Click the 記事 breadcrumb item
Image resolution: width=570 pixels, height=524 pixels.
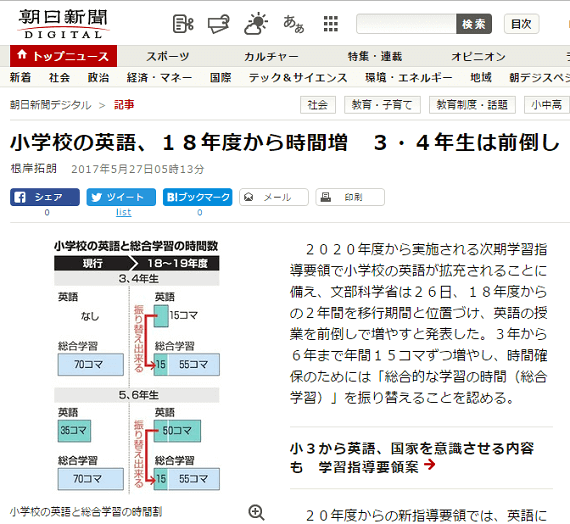tap(124, 105)
